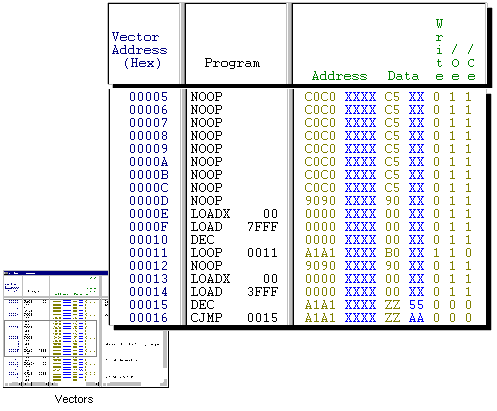This screenshot has width=497, height=411.
Task: Click LOAD 7FFF program entry
Action: click(x=234, y=227)
